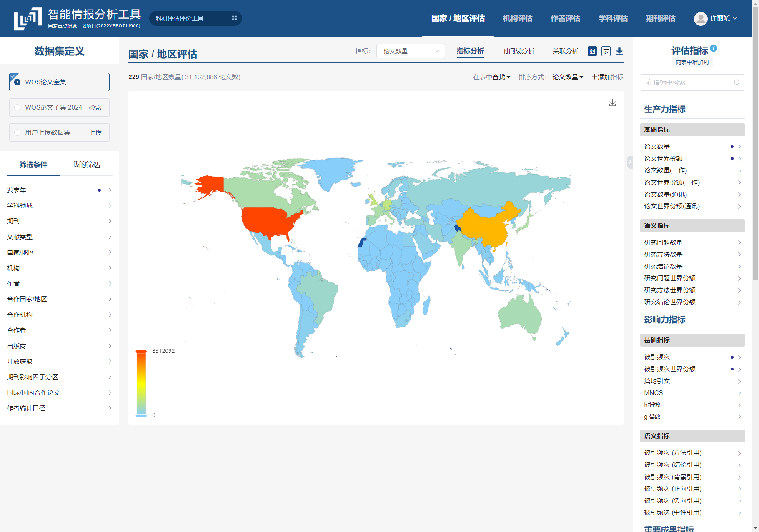Click the search magnifier in indicator search
The width and height of the screenshot is (759, 532).
click(x=737, y=82)
